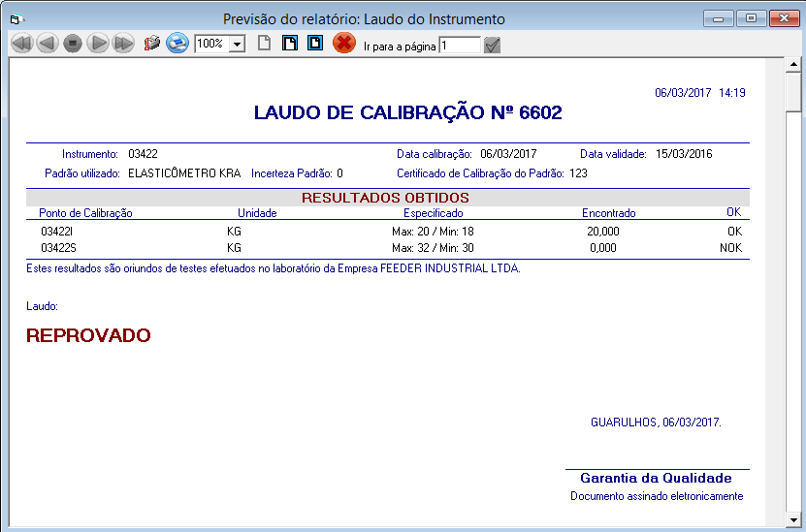Screen dimensions: 806x532
Task: Stop report generation with stop button
Action: (73, 44)
